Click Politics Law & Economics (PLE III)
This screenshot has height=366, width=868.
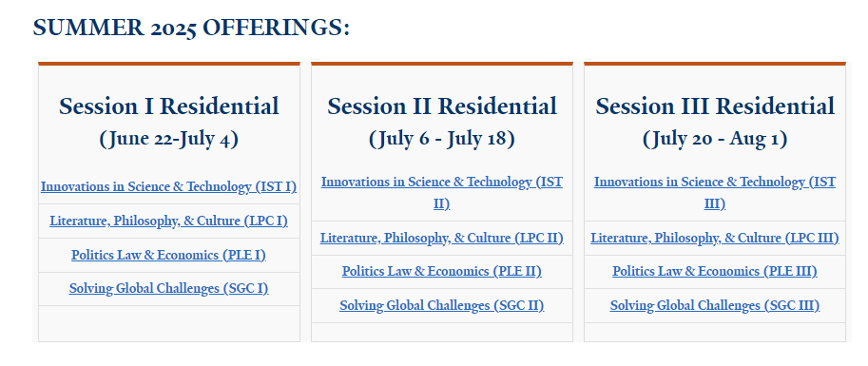(x=715, y=271)
